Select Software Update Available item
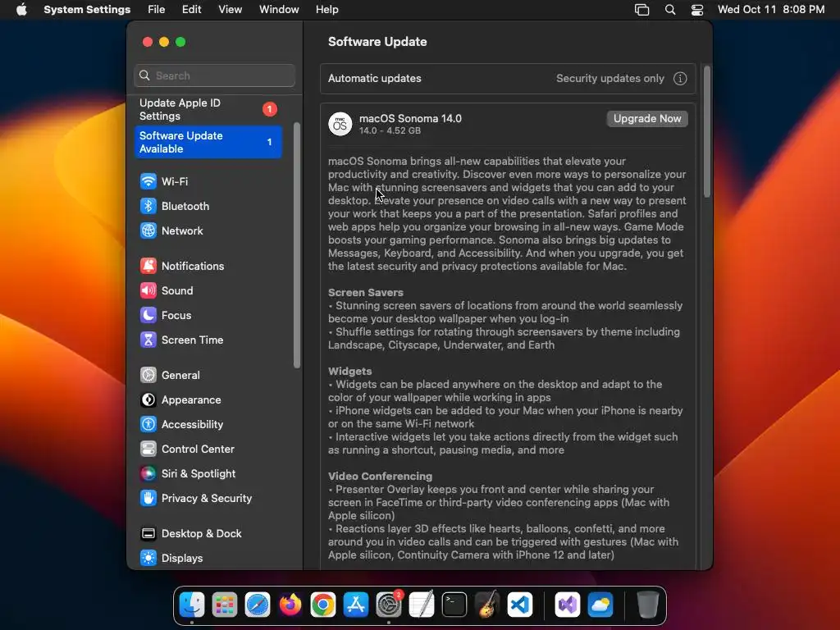 coord(208,142)
